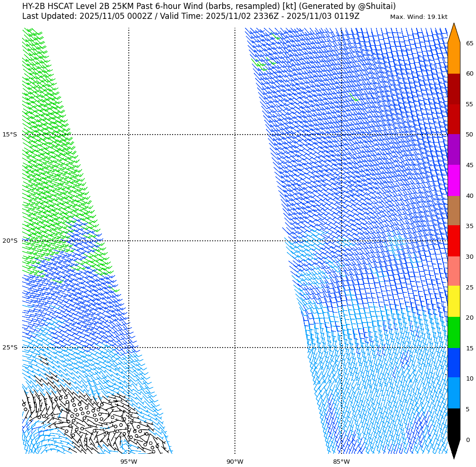The height and width of the screenshot is (467, 476).
Task: Click the 85°W longitude label
Action: point(342,461)
